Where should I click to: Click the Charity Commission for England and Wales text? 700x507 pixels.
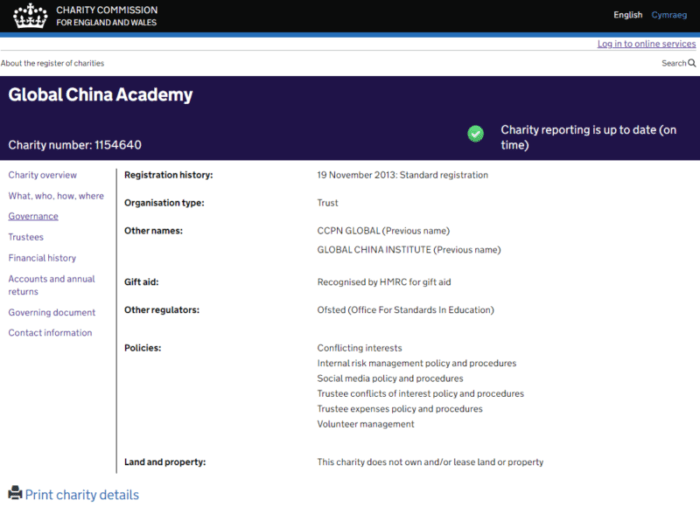(x=106, y=15)
